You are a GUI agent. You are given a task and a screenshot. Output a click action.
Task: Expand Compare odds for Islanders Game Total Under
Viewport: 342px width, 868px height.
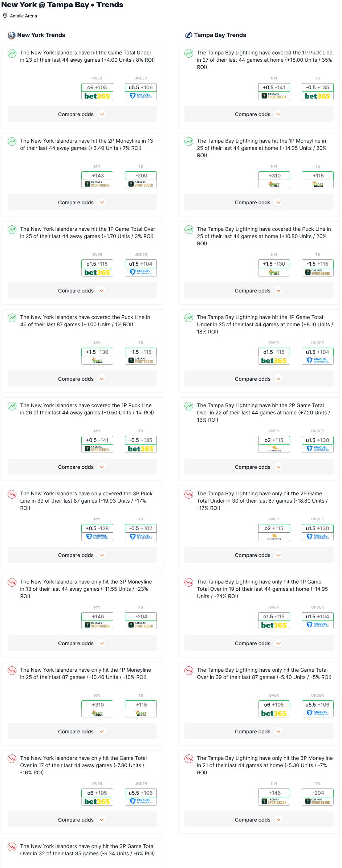82,114
